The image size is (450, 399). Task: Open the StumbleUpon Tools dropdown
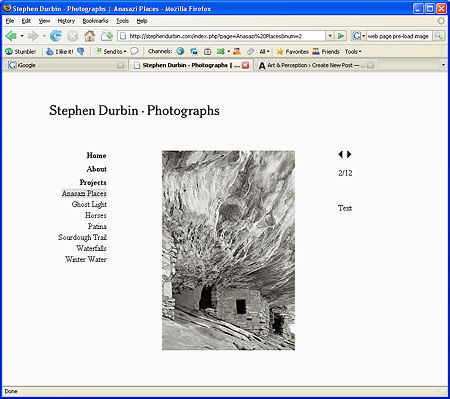click(353, 51)
